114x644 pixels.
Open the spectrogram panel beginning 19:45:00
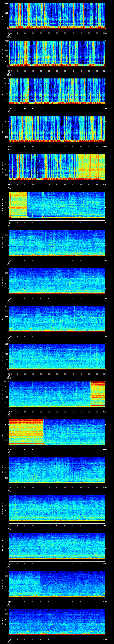tap(57, 621)
